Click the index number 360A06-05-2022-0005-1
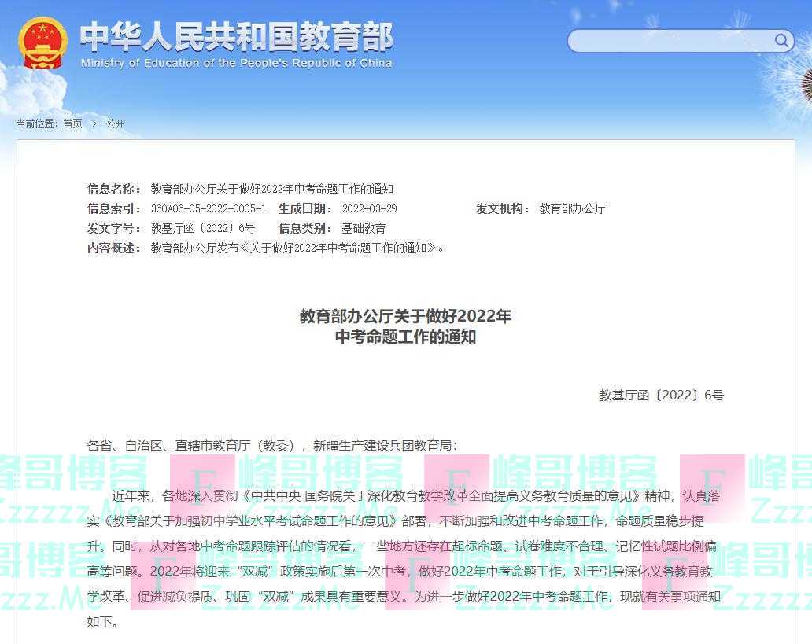The image size is (812, 644). coord(209,208)
